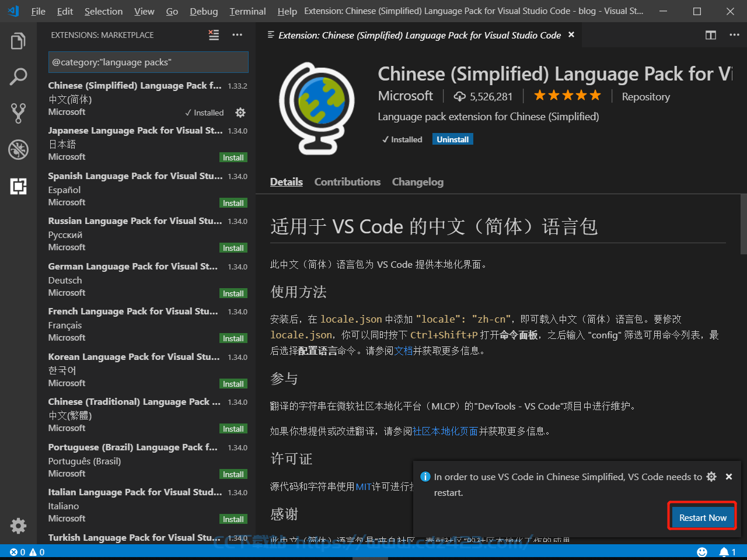Click the extensions search input field

pos(148,62)
